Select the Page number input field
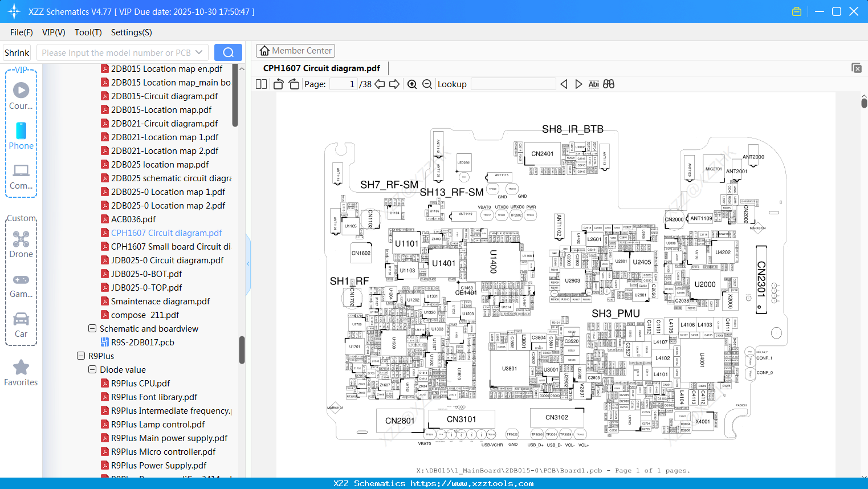Image resolution: width=868 pixels, height=489 pixels. tap(343, 84)
